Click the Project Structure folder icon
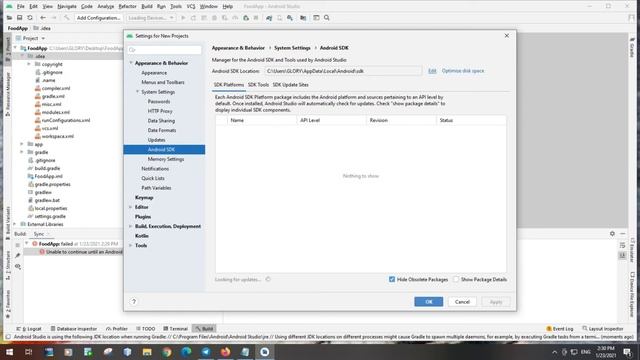The image size is (640, 360). [x=303, y=18]
